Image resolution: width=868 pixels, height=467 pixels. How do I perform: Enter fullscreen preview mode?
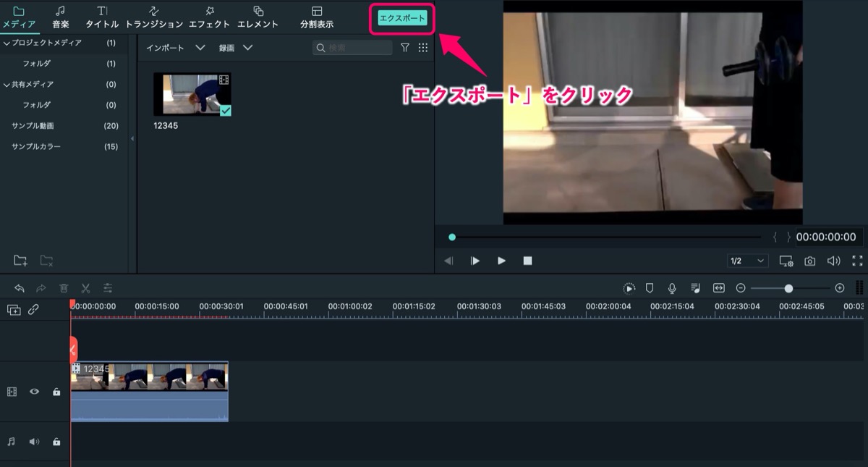pos(857,261)
